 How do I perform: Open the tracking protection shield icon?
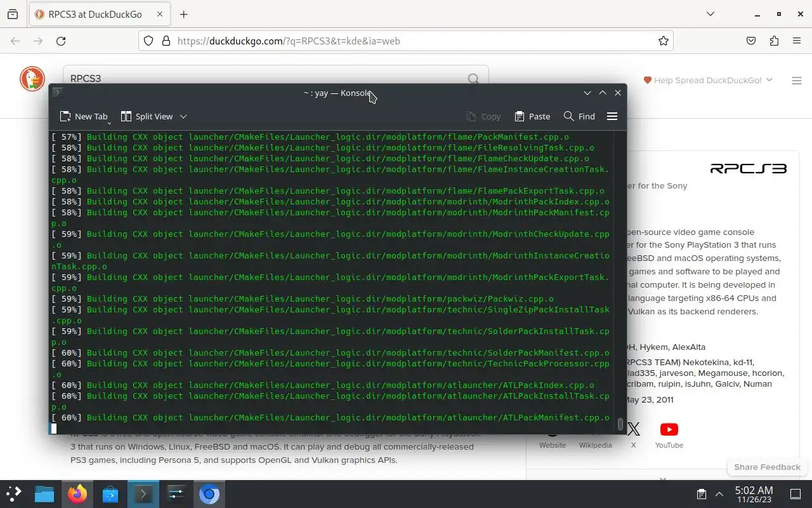click(x=148, y=41)
